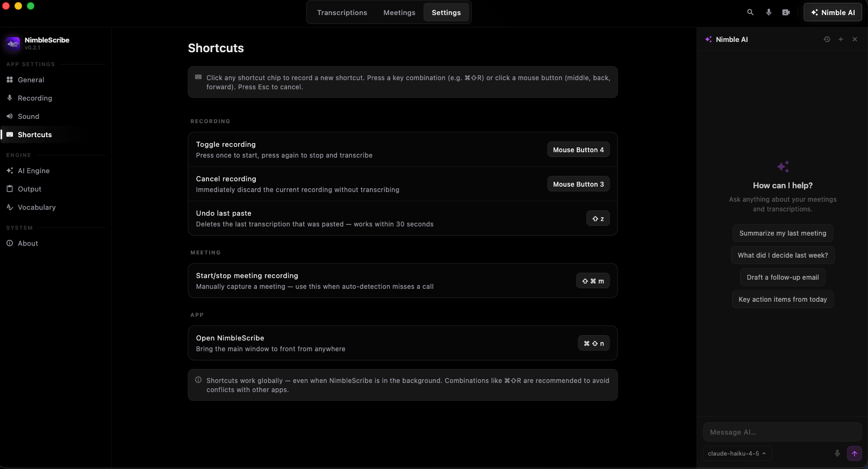The width and height of the screenshot is (868, 469).
Task: Edit the Start/stop meeting recording shortcut chip
Action: coord(593,281)
